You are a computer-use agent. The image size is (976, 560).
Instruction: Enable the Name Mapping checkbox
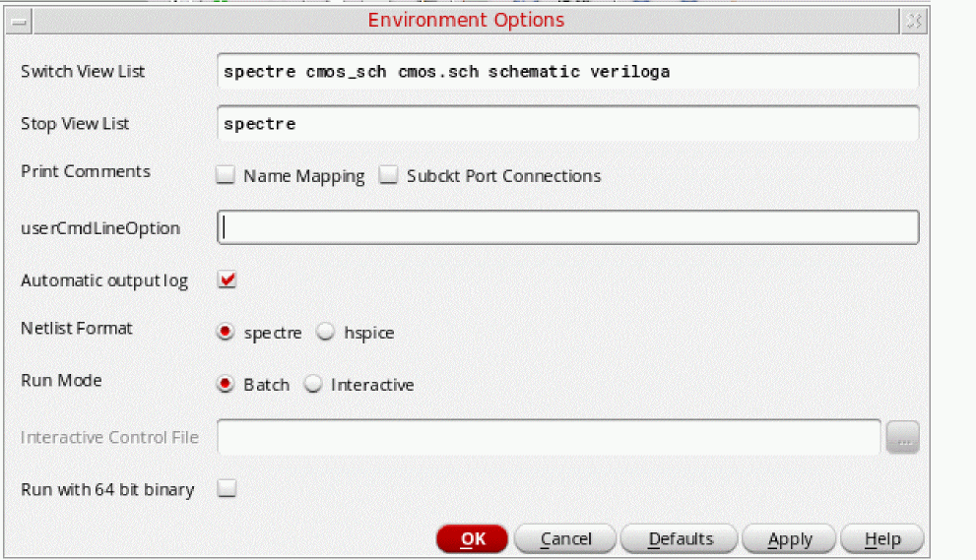point(227,176)
